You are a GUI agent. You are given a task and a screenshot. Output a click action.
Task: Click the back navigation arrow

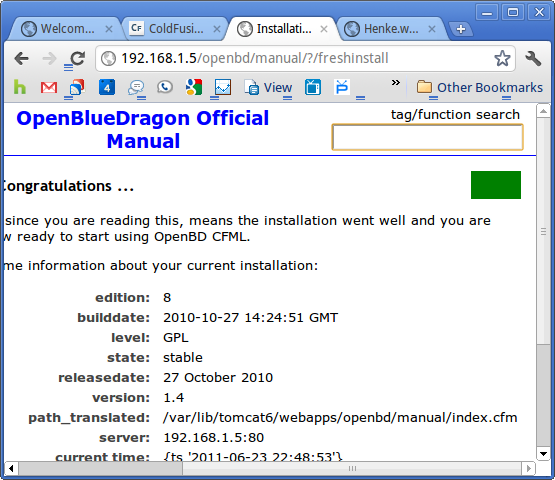pyautogui.click(x=22, y=59)
